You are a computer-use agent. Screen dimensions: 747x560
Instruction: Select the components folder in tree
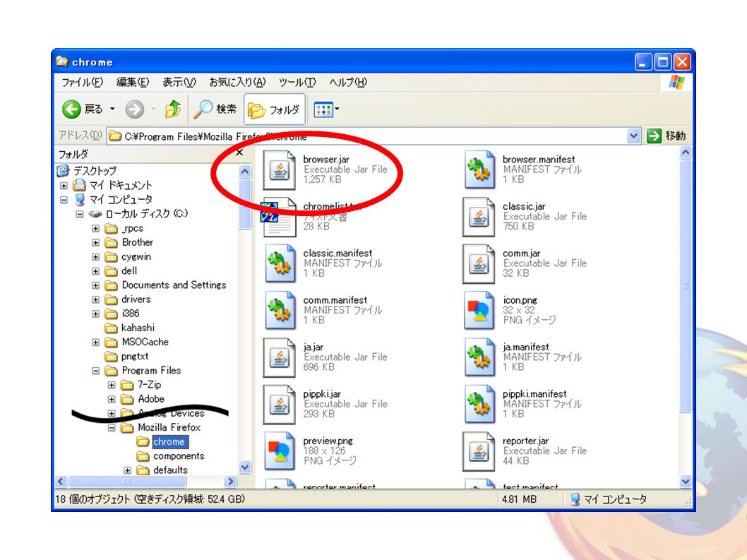tap(179, 456)
